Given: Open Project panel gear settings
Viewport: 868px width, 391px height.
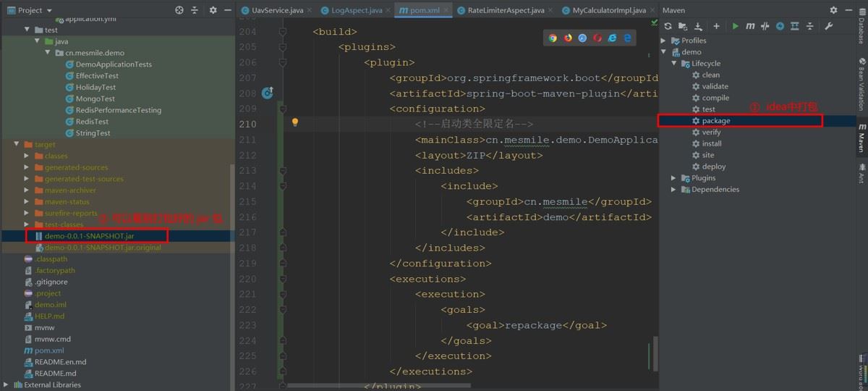Looking at the screenshot, I should point(213,10).
